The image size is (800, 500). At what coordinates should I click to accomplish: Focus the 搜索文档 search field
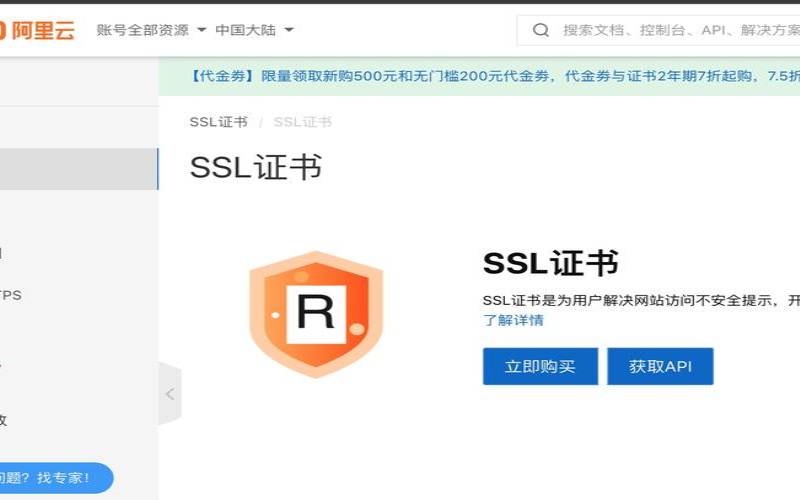tap(659, 30)
